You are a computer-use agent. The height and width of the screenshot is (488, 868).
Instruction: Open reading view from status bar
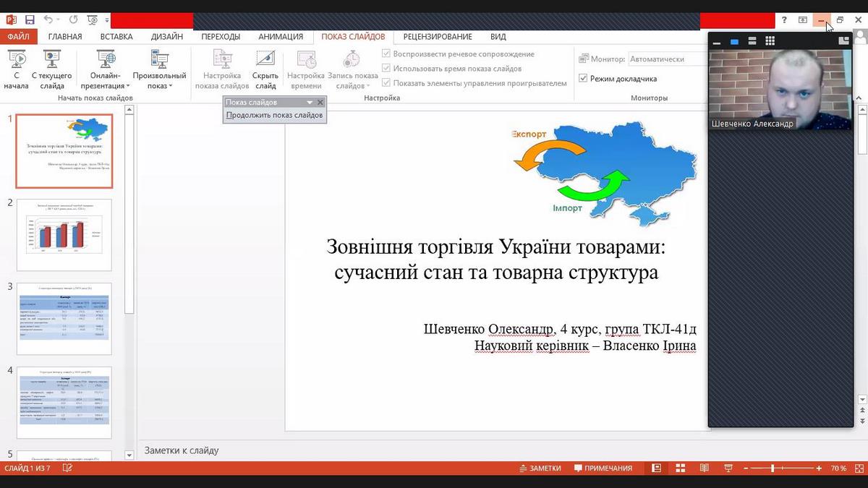coord(704,468)
